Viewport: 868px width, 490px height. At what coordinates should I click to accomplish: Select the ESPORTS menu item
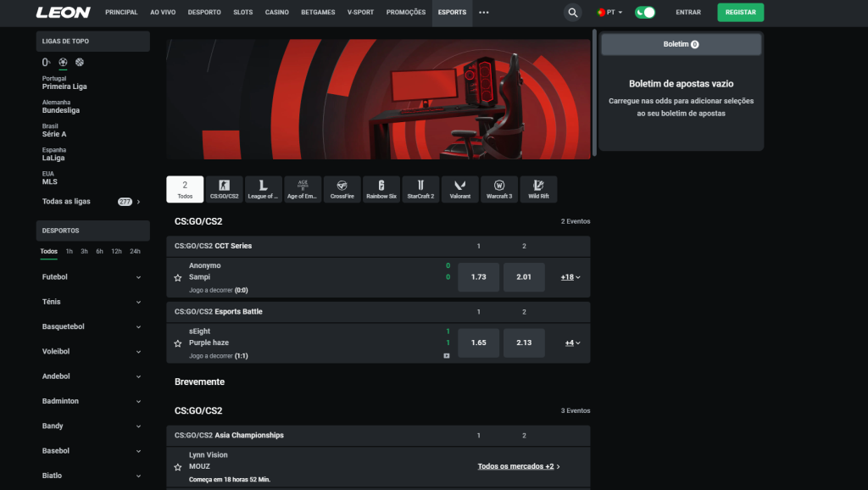[x=452, y=12]
